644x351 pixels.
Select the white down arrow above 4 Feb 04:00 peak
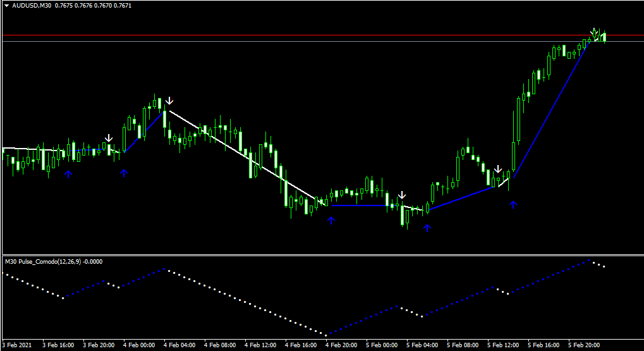[x=169, y=101]
